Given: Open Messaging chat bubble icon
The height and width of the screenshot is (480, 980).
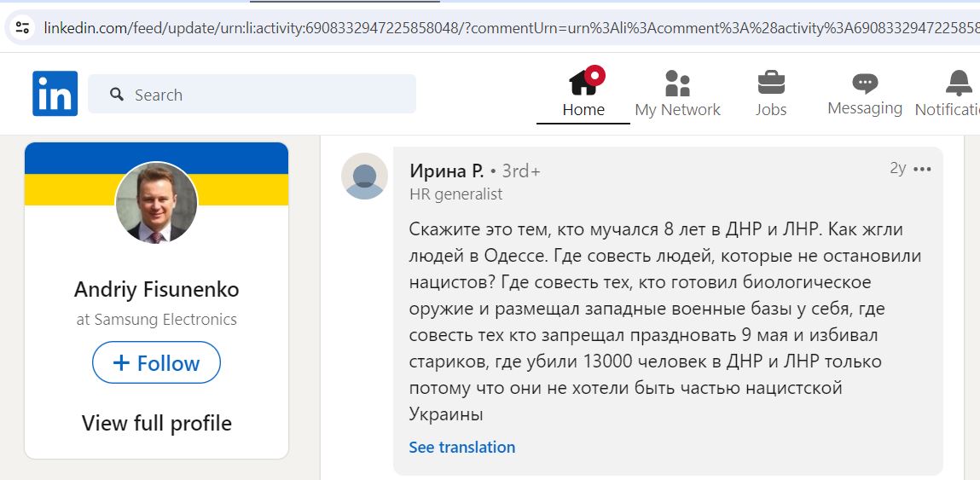Looking at the screenshot, I should pos(865,83).
